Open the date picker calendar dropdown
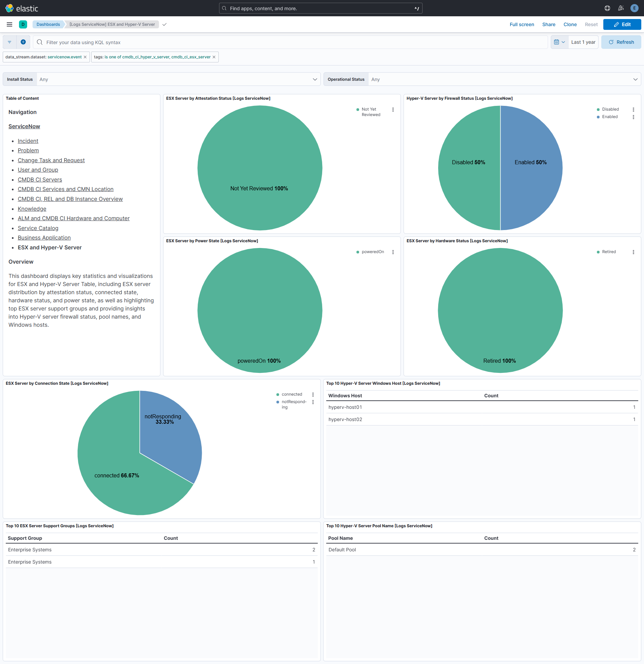Viewport: 644px width, 664px height. (x=559, y=42)
